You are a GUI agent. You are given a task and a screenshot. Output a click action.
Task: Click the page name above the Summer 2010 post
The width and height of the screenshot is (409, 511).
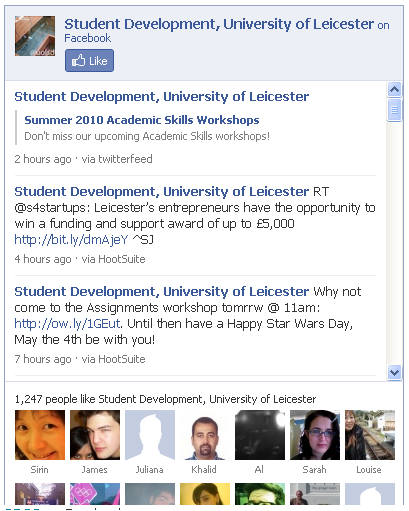coord(162,97)
